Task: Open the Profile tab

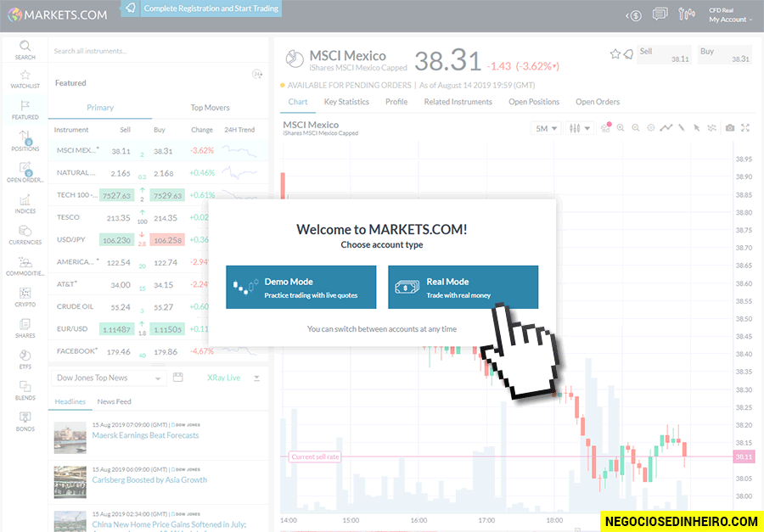Action: [396, 102]
